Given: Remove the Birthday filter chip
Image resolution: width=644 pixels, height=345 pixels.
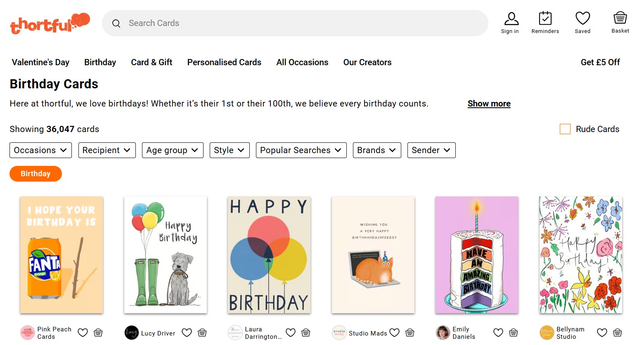Looking at the screenshot, I should [x=36, y=173].
